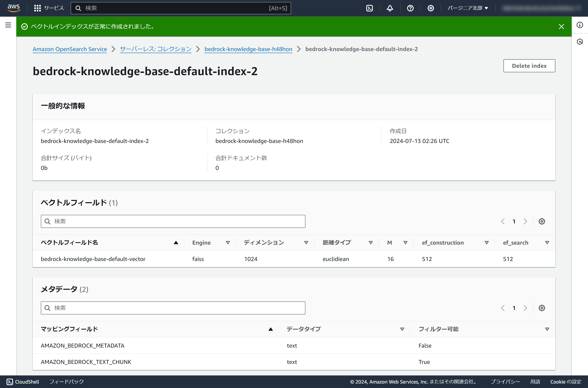Open the CloudShell icon in top navigation
The width and height of the screenshot is (588, 388).
coord(369,8)
